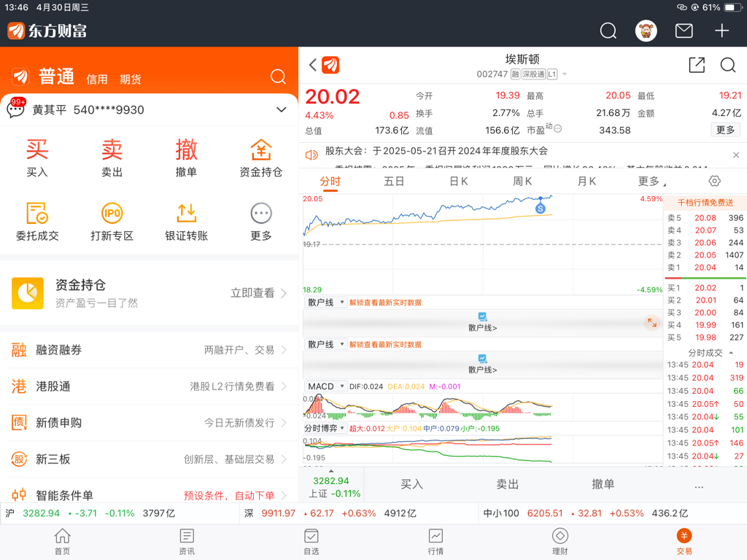
Task: Go to 首页 home tab
Action: click(x=63, y=542)
